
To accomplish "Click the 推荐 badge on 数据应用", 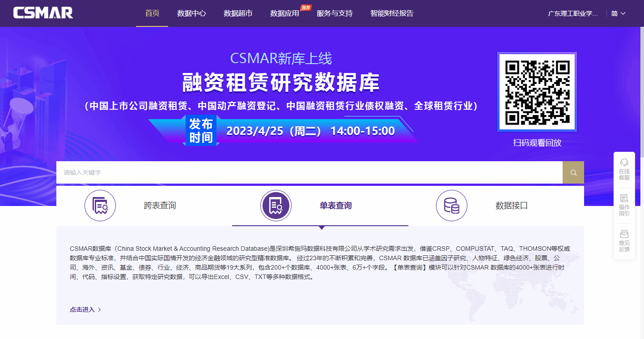I will (306, 7).
